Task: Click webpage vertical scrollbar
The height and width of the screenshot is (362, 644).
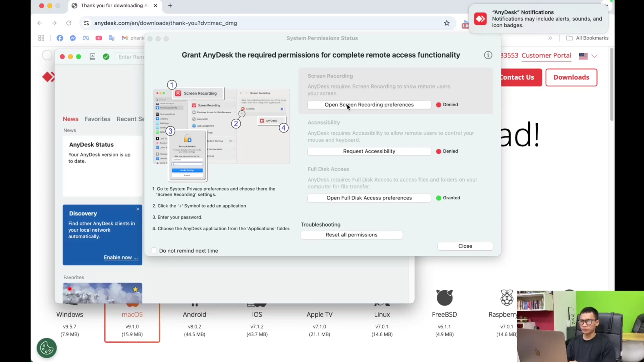Action: (x=612, y=85)
